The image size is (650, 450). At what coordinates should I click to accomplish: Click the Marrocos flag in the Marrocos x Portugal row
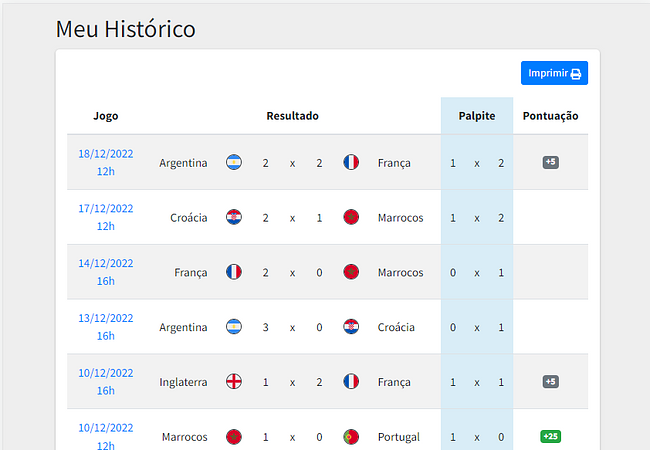tap(234, 437)
